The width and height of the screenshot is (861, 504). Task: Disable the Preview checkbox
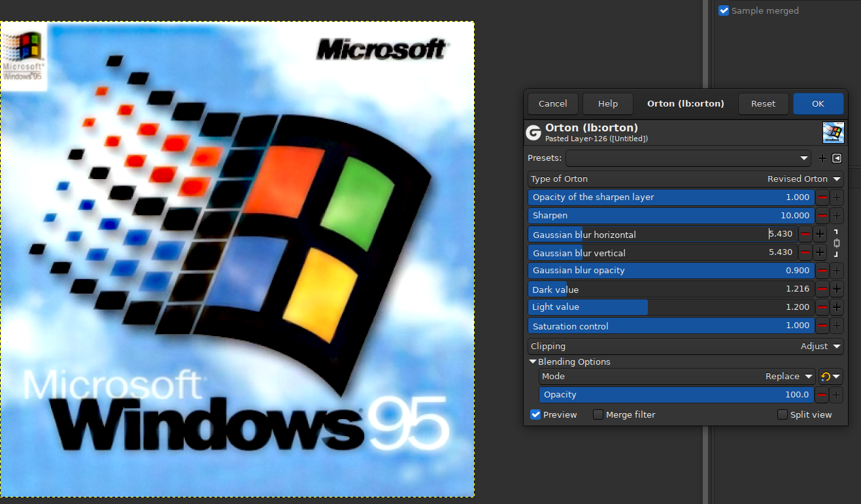click(x=535, y=414)
